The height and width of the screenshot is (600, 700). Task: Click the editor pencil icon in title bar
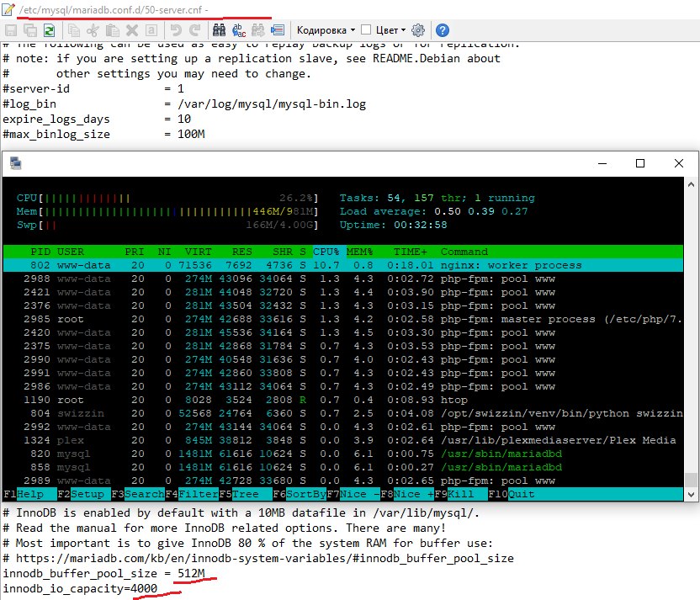8,9
